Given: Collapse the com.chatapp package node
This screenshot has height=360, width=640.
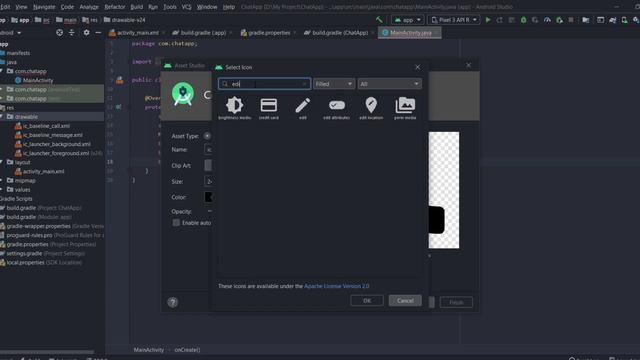Looking at the screenshot, I should (2, 71).
